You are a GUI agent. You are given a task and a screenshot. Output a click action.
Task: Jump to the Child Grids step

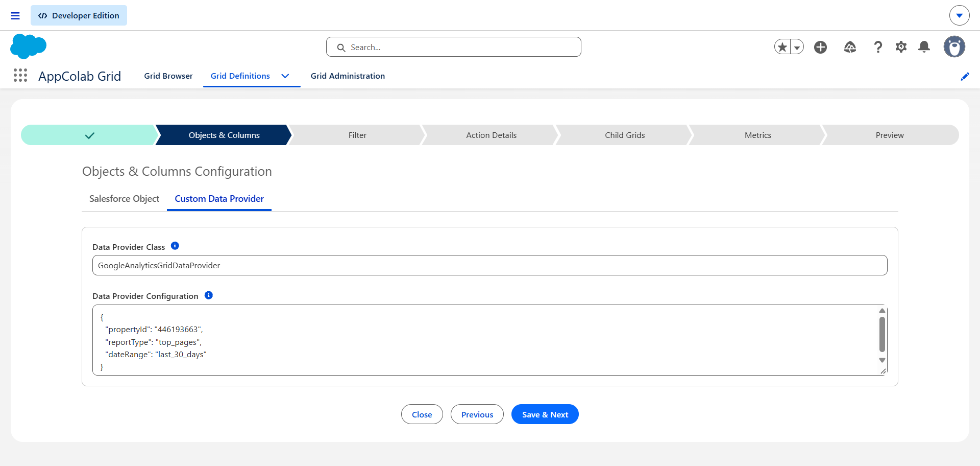625,135
